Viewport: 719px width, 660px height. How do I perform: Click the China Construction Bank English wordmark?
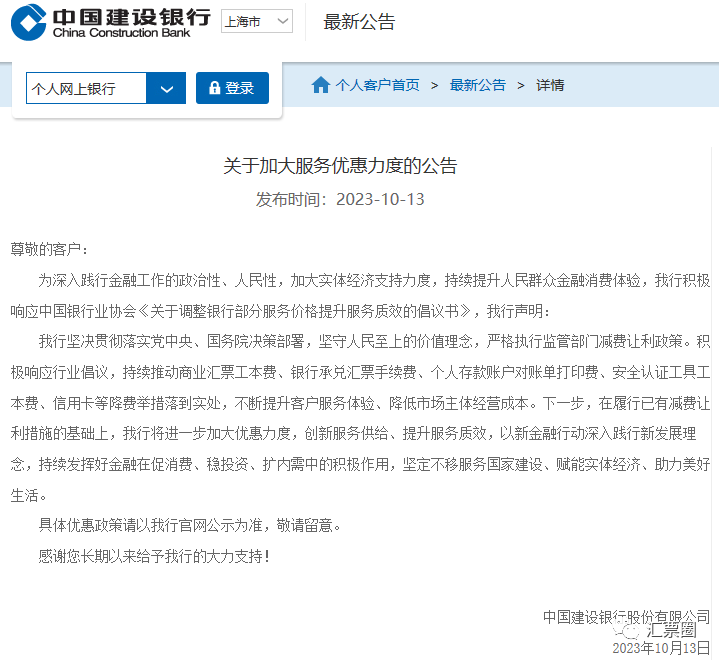coord(121,33)
